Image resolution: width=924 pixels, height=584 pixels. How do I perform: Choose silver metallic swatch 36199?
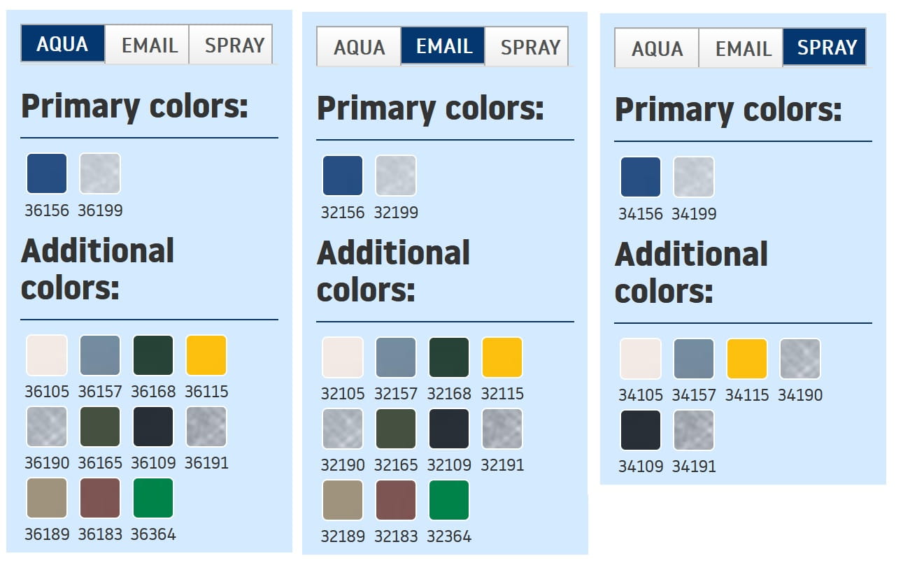[x=100, y=173]
